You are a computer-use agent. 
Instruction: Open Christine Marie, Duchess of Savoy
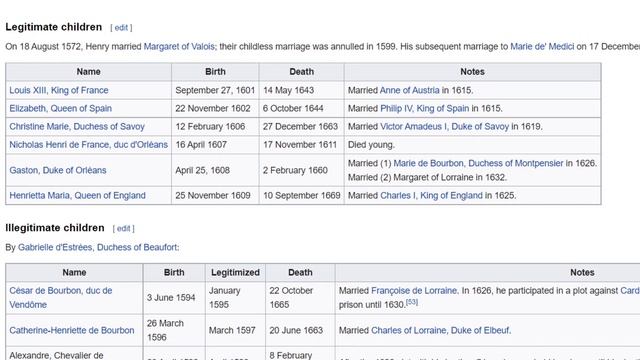(77, 127)
